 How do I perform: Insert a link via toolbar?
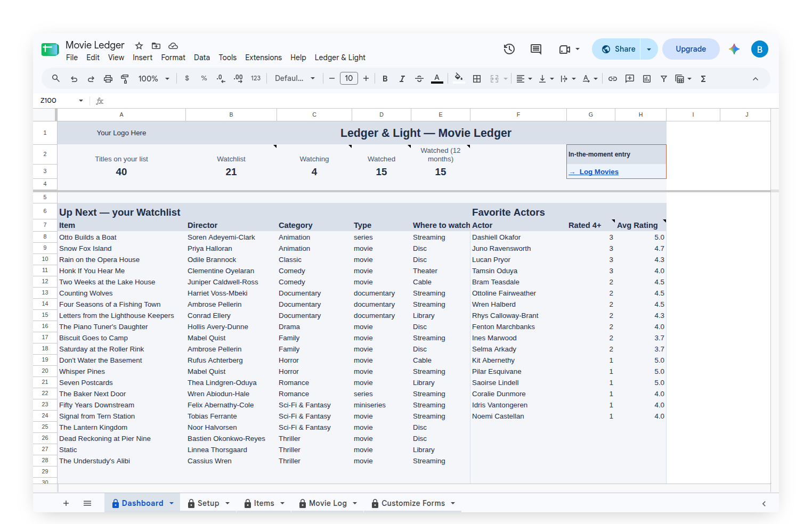[613, 79]
